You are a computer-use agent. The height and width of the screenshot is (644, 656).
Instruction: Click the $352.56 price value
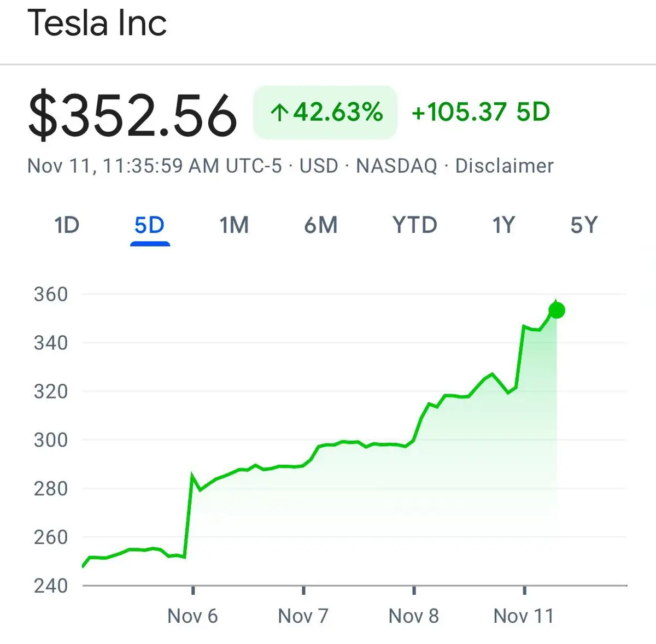coord(133,115)
